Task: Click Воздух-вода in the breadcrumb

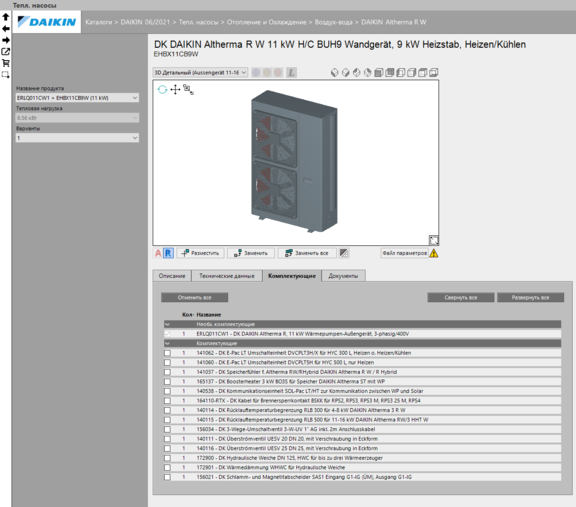Action: click(x=334, y=22)
